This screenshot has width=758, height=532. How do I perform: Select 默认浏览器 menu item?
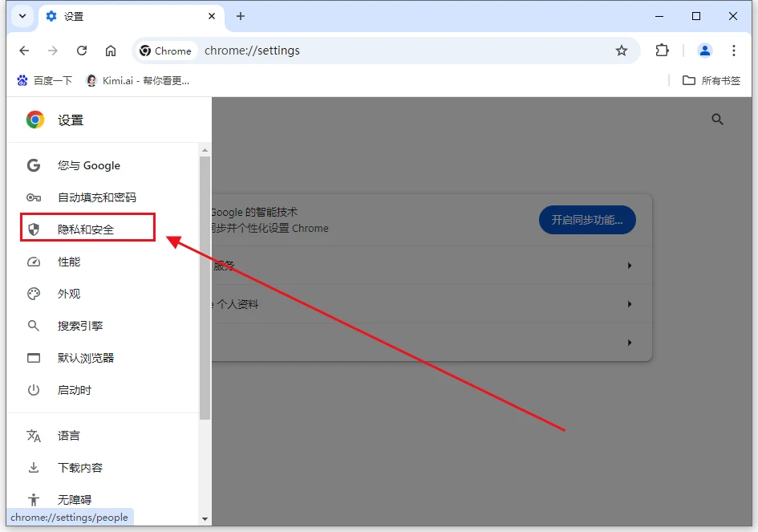click(103, 358)
